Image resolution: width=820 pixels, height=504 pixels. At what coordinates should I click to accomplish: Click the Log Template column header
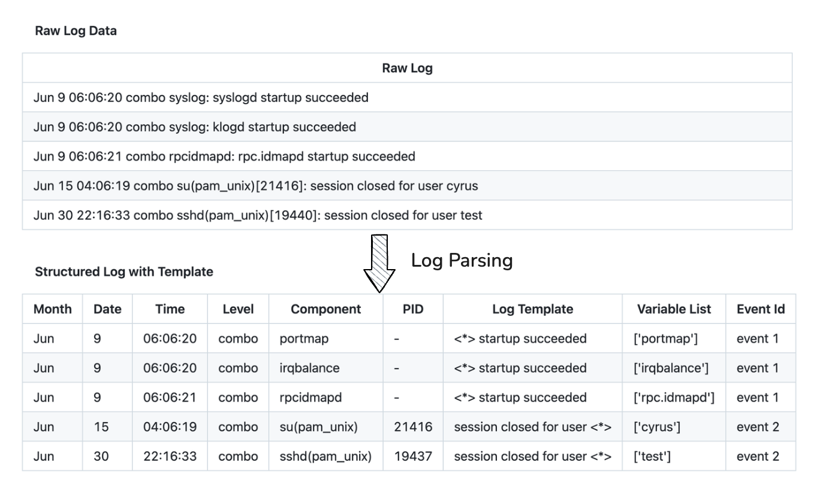click(532, 309)
